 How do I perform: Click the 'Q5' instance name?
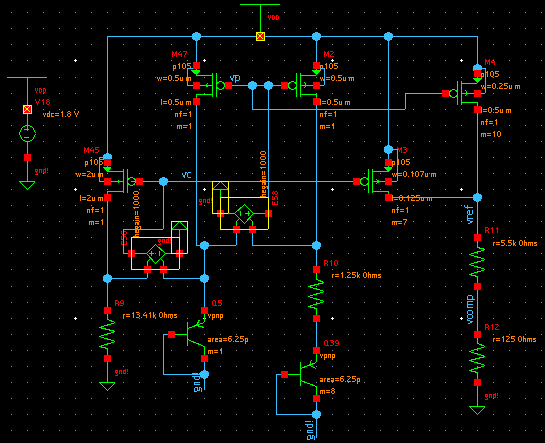coord(217,303)
